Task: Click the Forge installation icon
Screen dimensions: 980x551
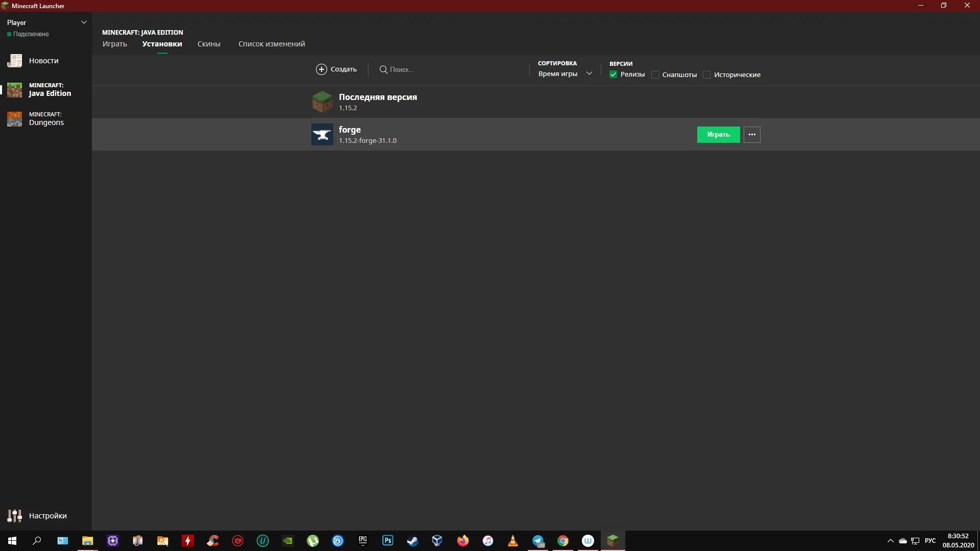Action: [322, 134]
